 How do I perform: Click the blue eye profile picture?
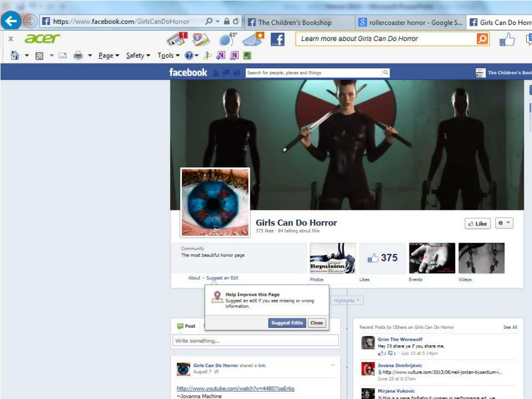(x=215, y=202)
